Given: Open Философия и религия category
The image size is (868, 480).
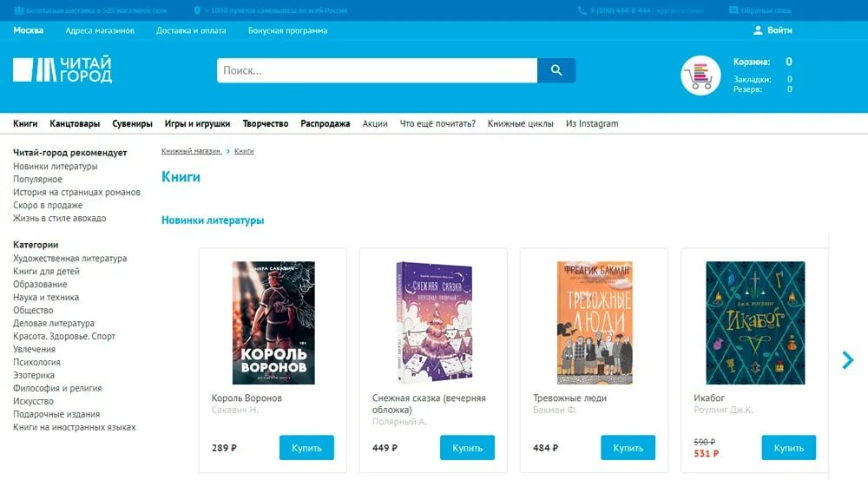Looking at the screenshot, I should point(57,388).
